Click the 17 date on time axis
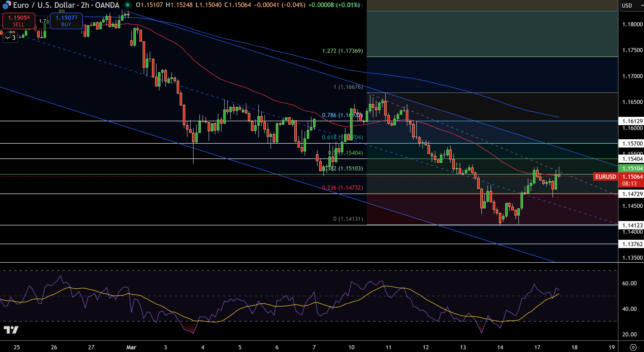The image size is (644, 352). (x=537, y=347)
